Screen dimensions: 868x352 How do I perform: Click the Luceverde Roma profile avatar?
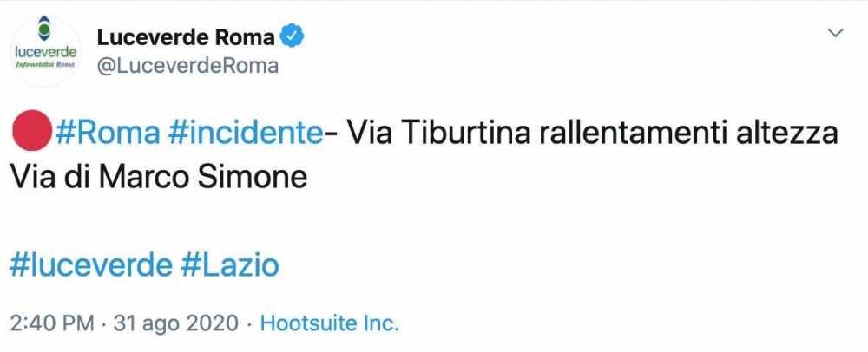(x=46, y=50)
